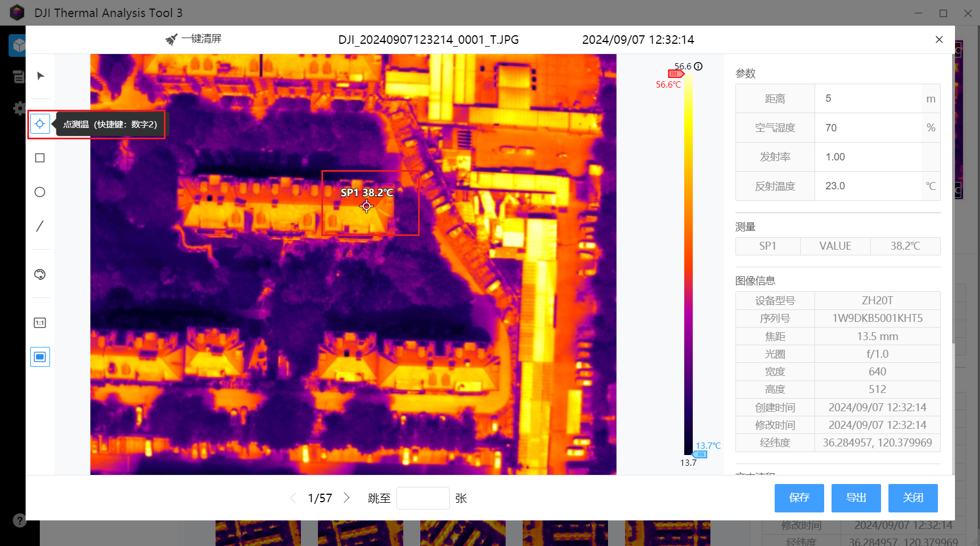Click the info icon next to 56.6
This screenshot has width=980, height=546.
(698, 66)
